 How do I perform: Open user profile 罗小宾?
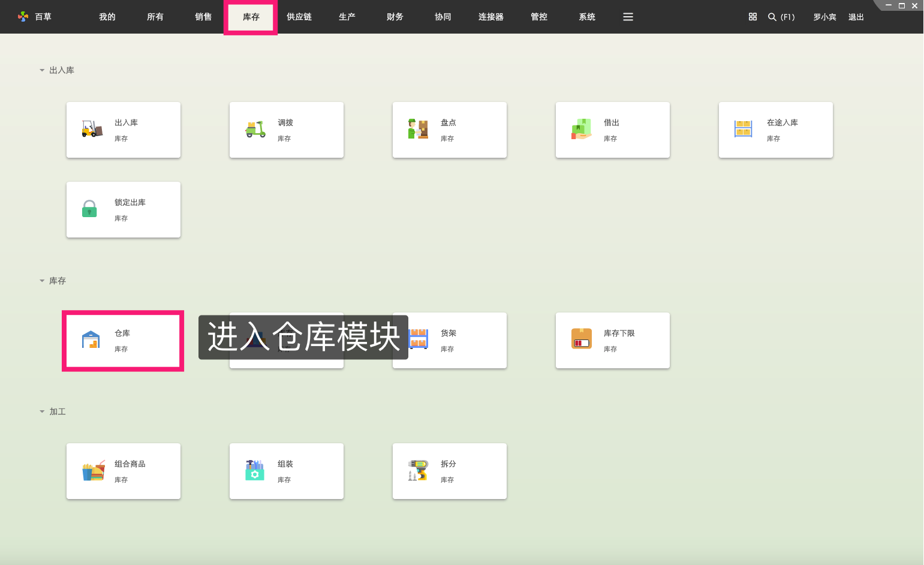click(x=824, y=17)
